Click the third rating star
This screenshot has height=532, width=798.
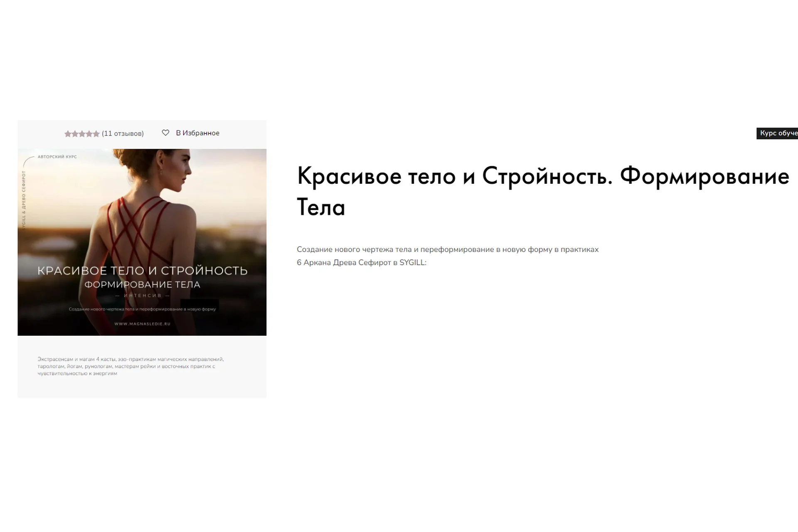[82, 134]
